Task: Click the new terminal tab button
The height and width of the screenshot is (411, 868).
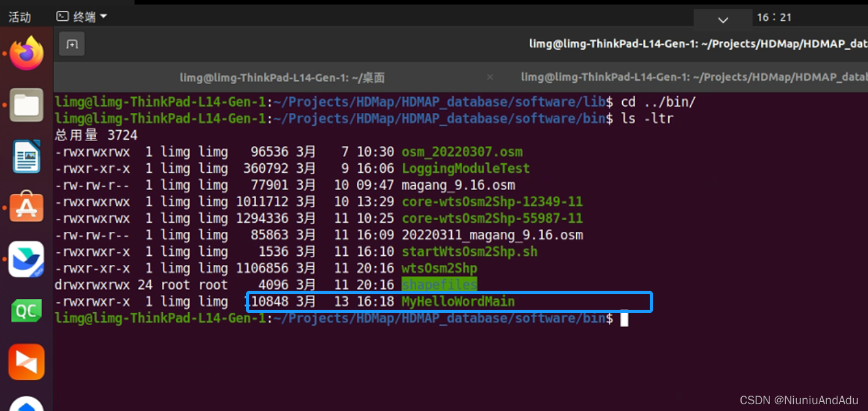Action: pos(72,44)
